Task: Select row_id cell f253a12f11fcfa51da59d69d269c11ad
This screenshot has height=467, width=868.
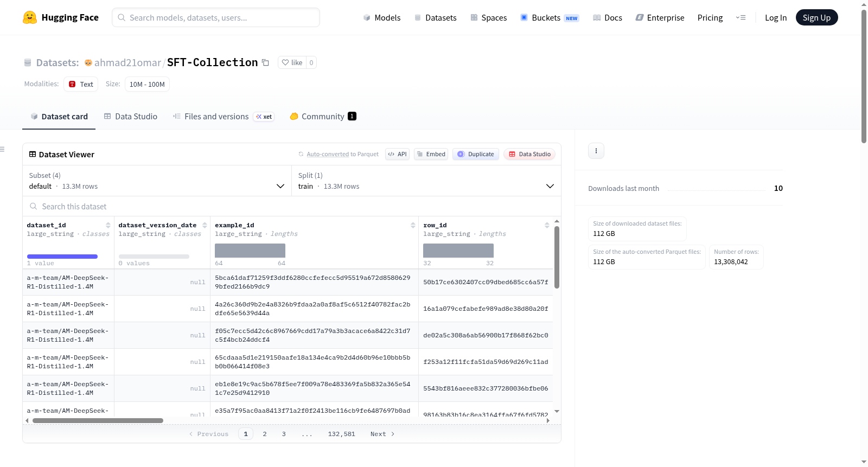Action: pos(486,362)
